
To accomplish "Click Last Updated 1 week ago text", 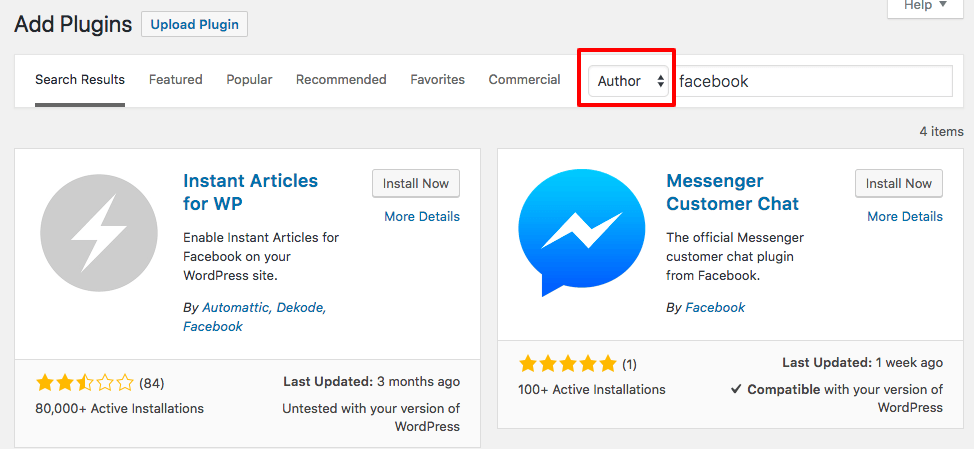I will pyautogui.click(x=862, y=363).
